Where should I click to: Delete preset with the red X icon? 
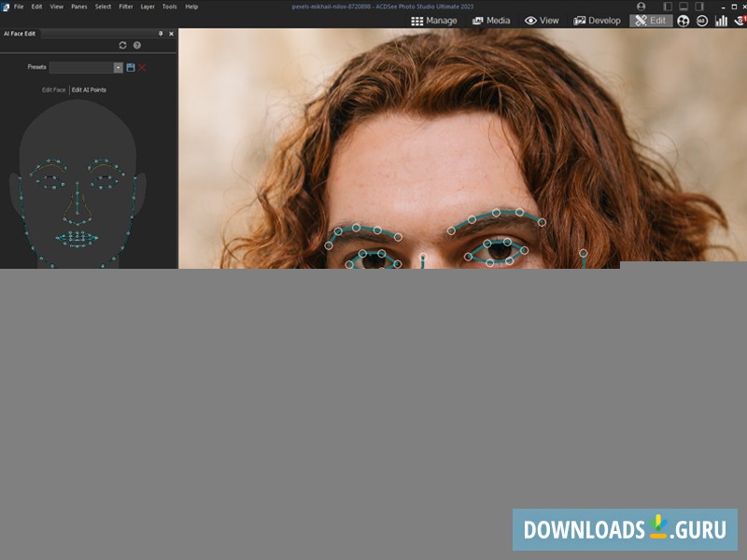[x=142, y=67]
